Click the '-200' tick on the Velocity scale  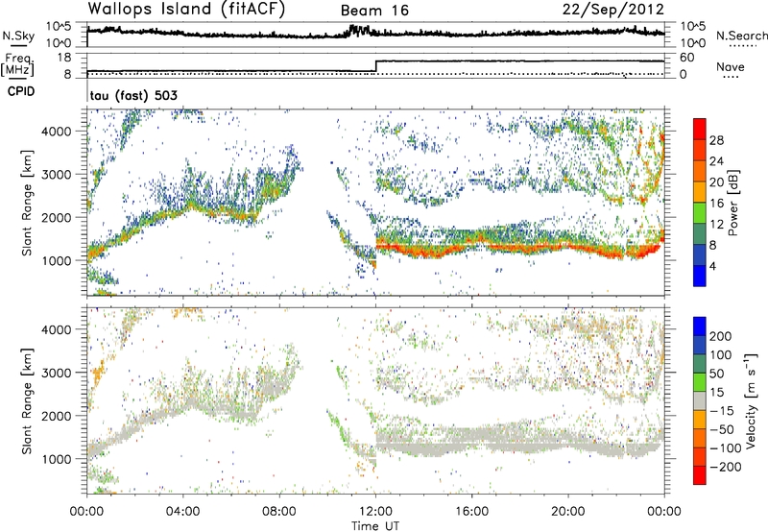click(725, 467)
